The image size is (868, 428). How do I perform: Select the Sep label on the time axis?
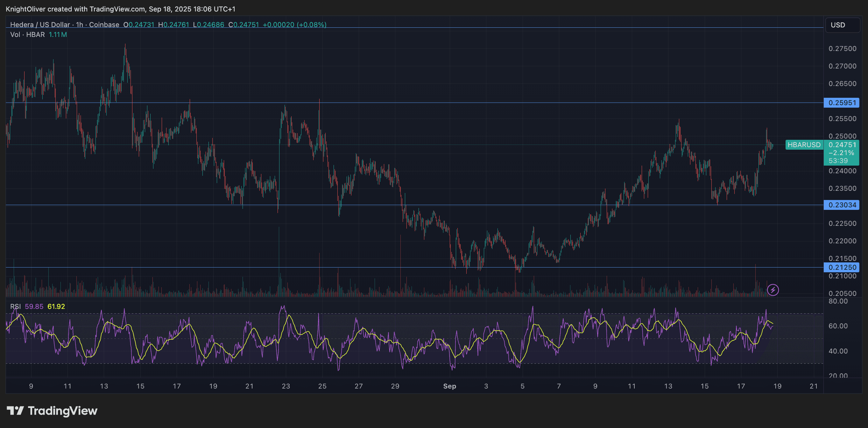(x=450, y=387)
